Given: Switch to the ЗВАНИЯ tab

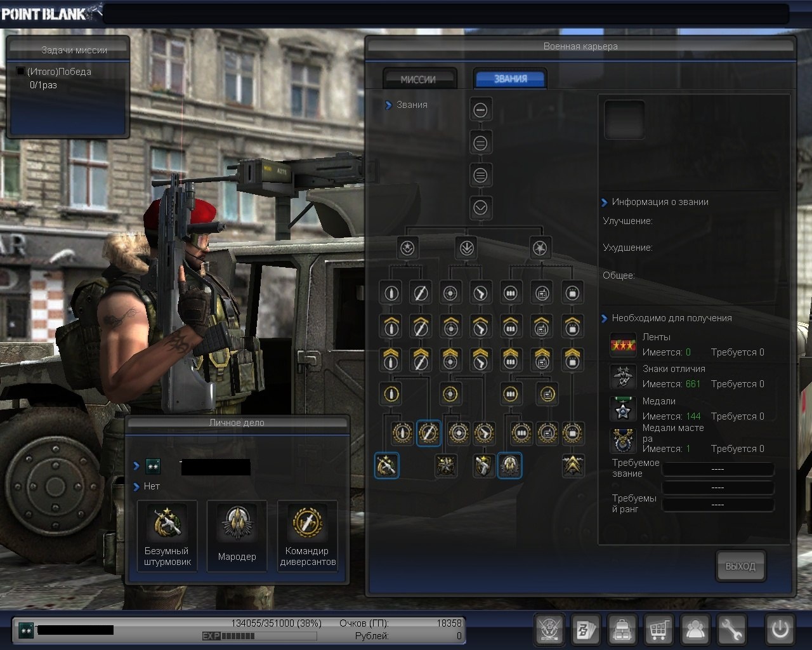Looking at the screenshot, I should coord(510,79).
